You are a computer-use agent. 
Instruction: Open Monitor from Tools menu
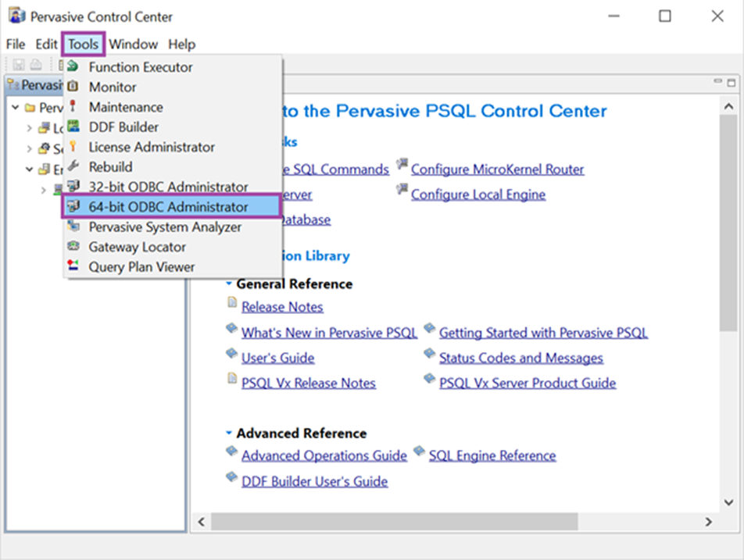173,87
